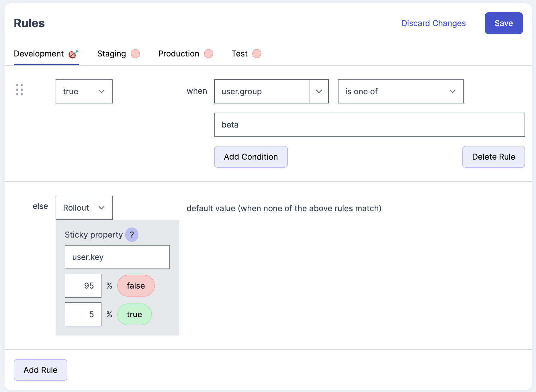
Task: Click the drag handle on the first rule
Action: tap(19, 90)
